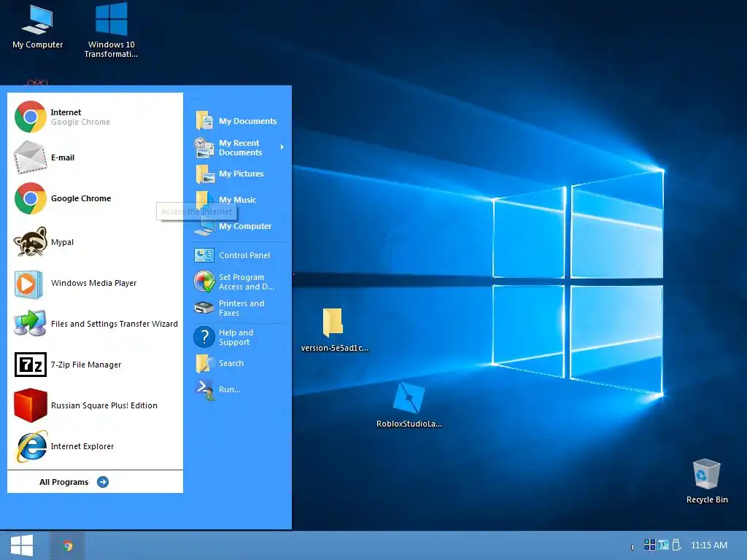Viewport: 747px width, 560px height.
Task: Open My Music folder
Action: click(239, 200)
